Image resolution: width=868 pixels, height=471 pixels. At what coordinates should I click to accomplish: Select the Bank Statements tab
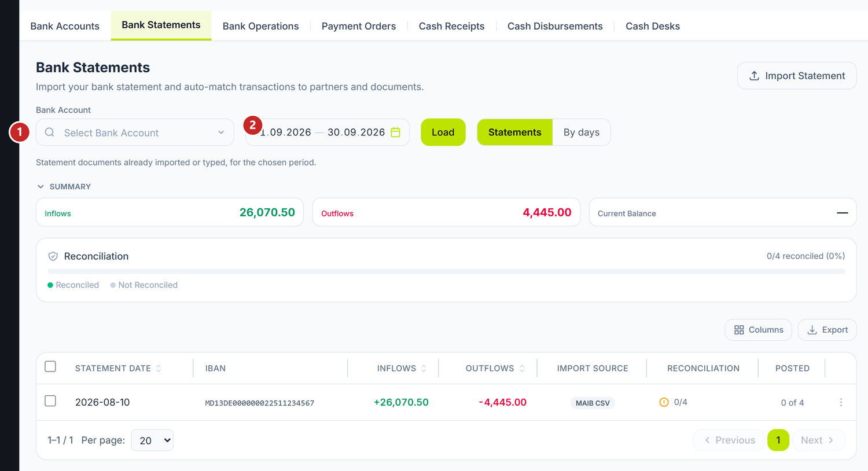(161, 25)
